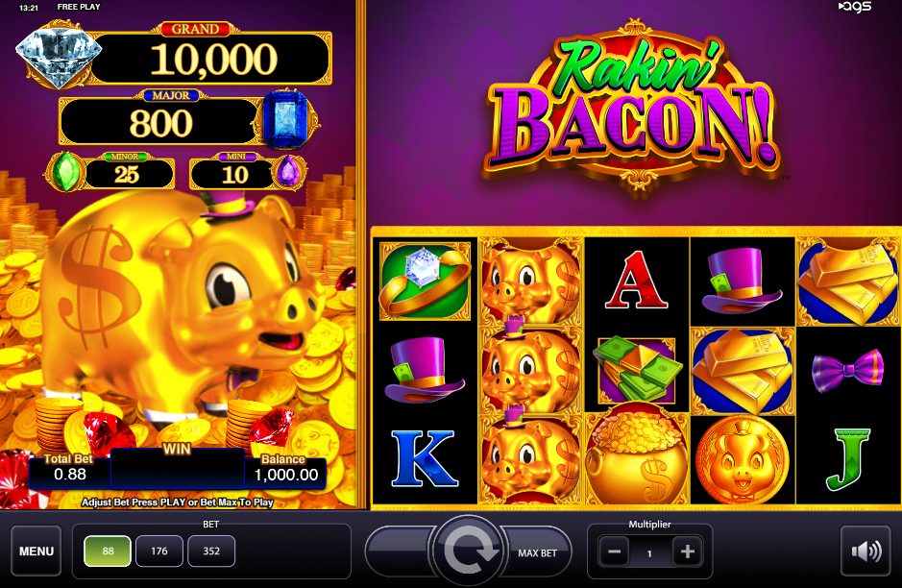Decrease the multiplier with minus
902x588 pixels.
614,552
